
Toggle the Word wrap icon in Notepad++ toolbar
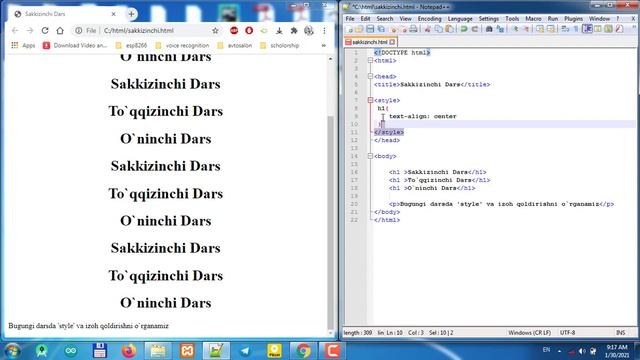565,29
